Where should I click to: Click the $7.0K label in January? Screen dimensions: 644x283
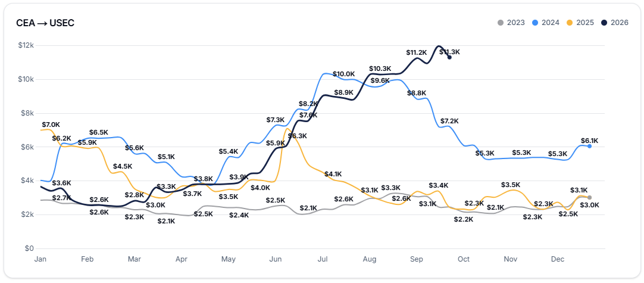[51, 125]
